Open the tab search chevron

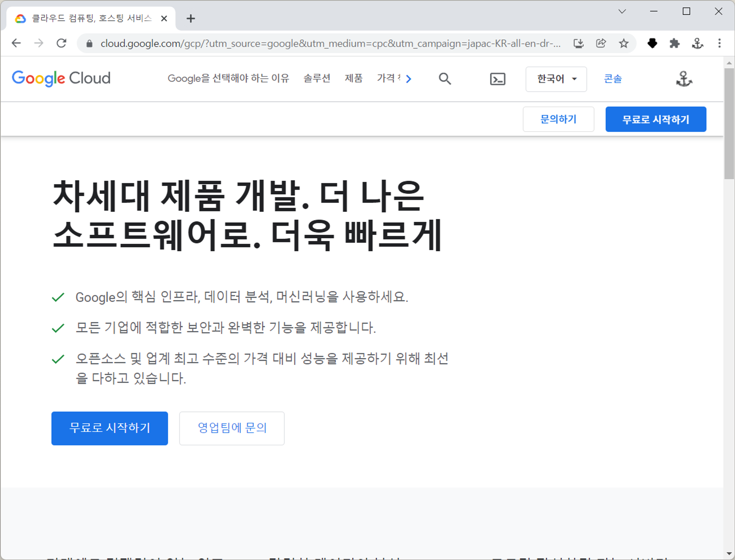(x=622, y=11)
